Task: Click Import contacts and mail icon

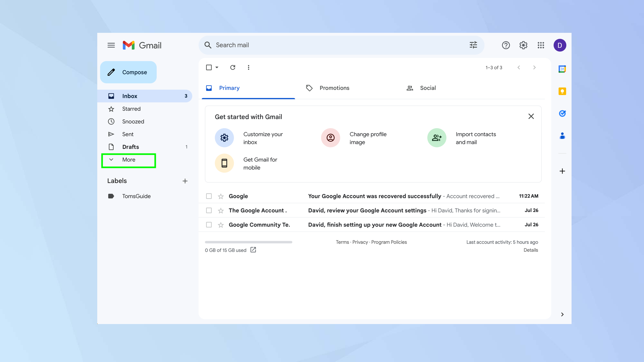Action: 437,138
